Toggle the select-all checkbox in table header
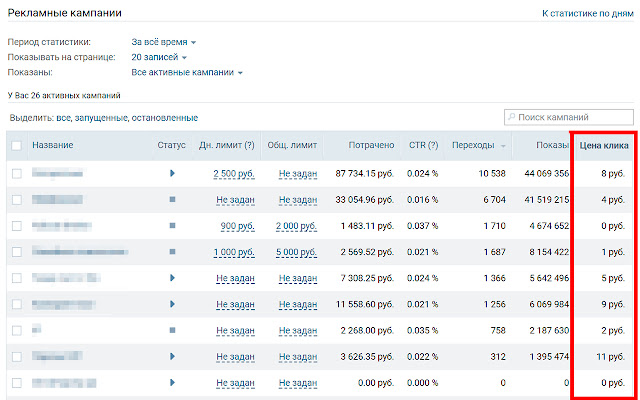Viewport: 640px width, 400px height. coord(17,146)
